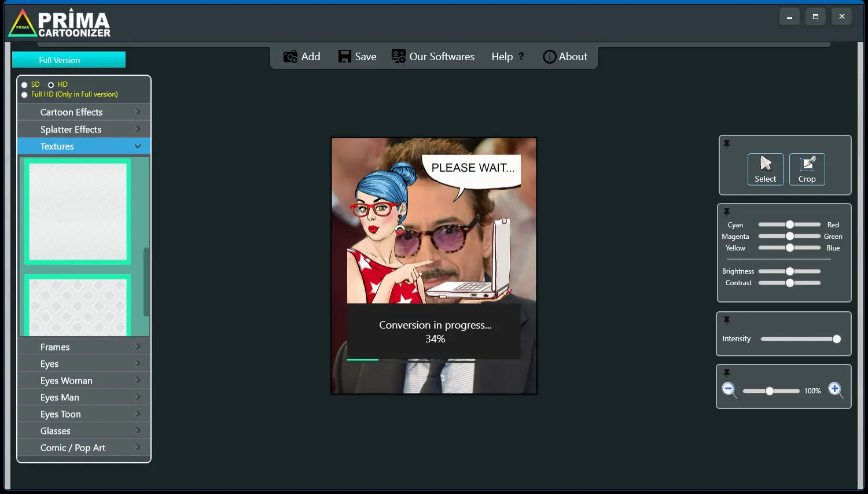Screen dimensions: 868x494
Task: Select HD quality option
Action: pyautogui.click(x=51, y=85)
